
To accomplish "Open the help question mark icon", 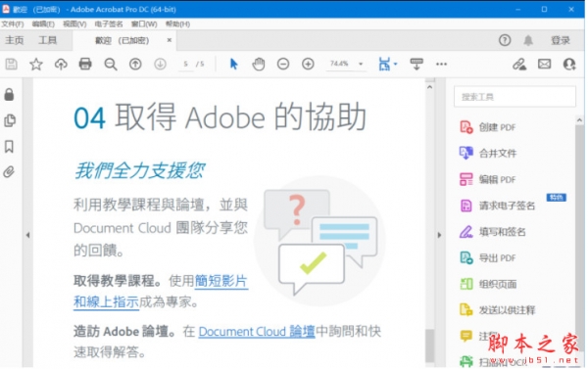I will click(x=505, y=40).
